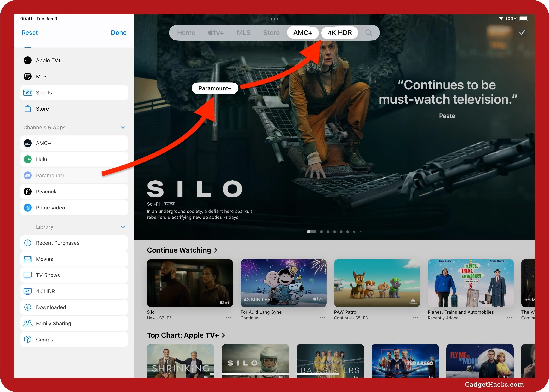Select the MLS shield icon
Image resolution: width=549 pixels, height=392 pixels.
click(x=28, y=76)
